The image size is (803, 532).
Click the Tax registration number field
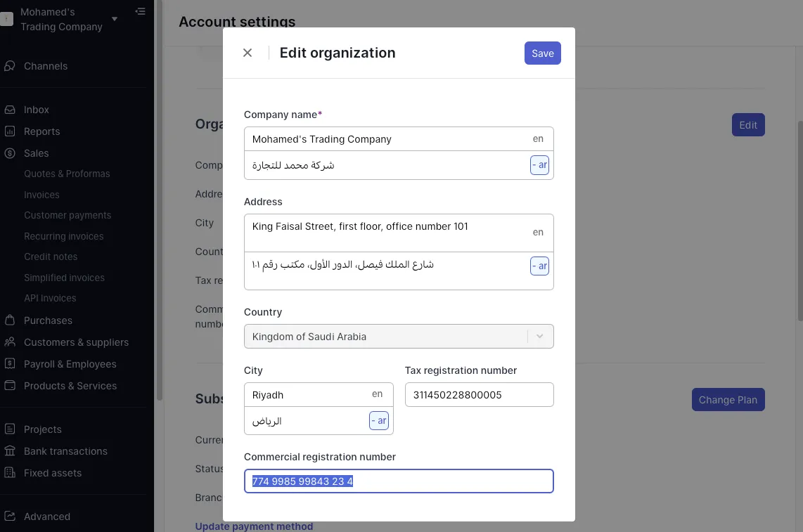click(x=479, y=395)
